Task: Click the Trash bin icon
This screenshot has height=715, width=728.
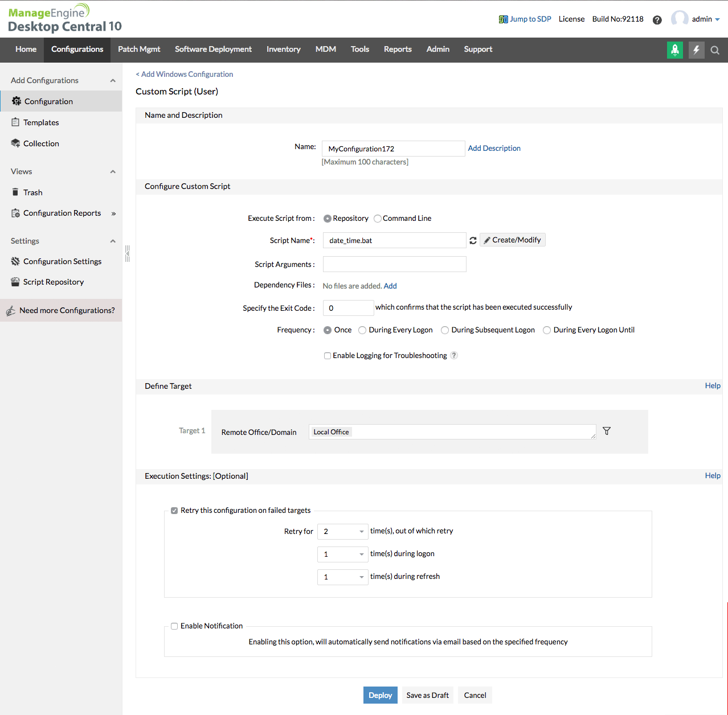Action: pos(15,192)
